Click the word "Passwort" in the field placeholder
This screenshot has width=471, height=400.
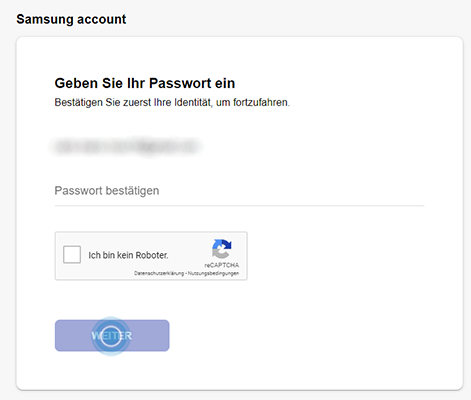coord(78,191)
